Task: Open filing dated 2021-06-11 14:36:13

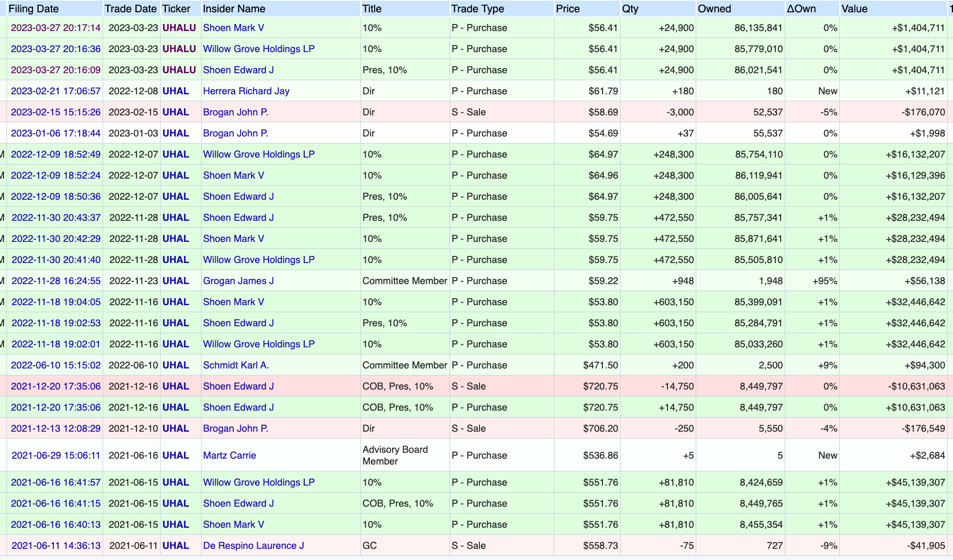Action: pyautogui.click(x=56, y=545)
